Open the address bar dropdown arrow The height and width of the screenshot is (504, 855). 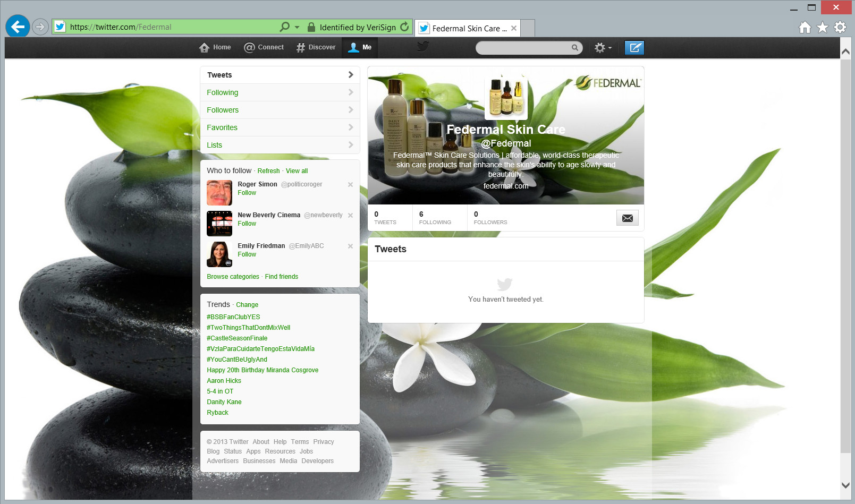click(x=297, y=27)
